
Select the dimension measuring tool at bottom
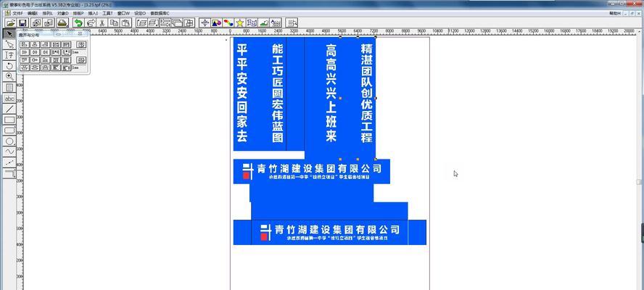9,173
